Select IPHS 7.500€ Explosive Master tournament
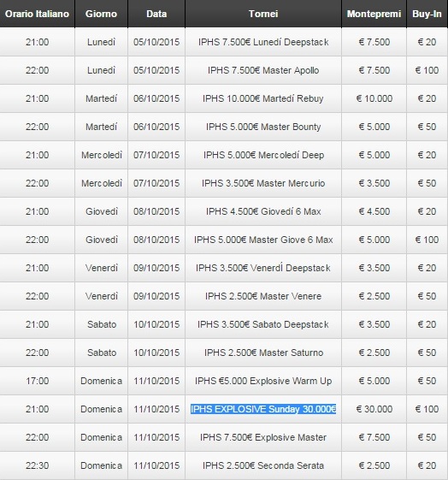This screenshot has width=448, height=480. point(263,437)
